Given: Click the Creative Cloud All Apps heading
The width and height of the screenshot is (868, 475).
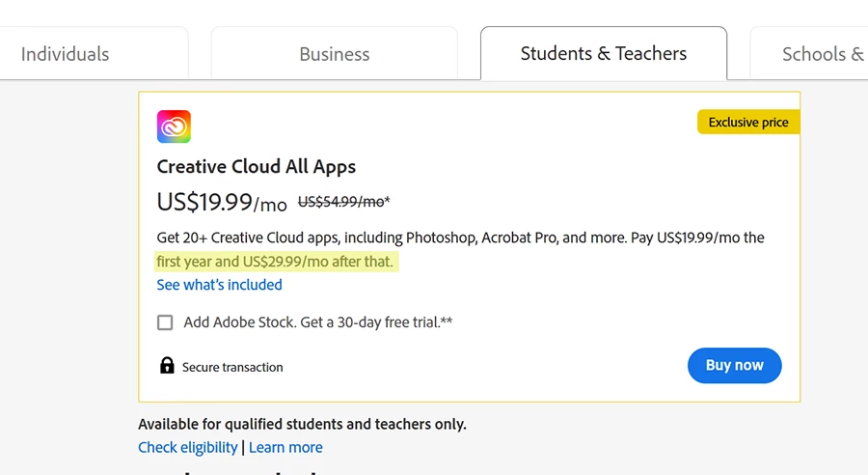Looking at the screenshot, I should click(257, 166).
